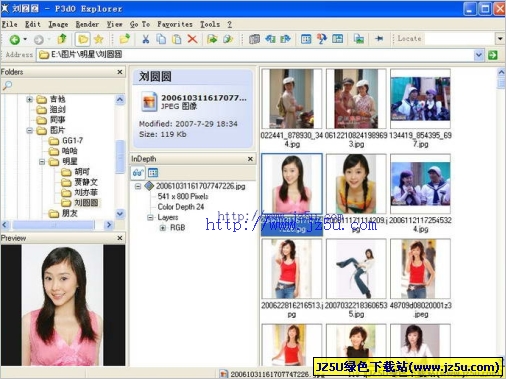The height and width of the screenshot is (379, 506).
Task: Click the panes layout toolbar icon
Action: coord(337,39)
